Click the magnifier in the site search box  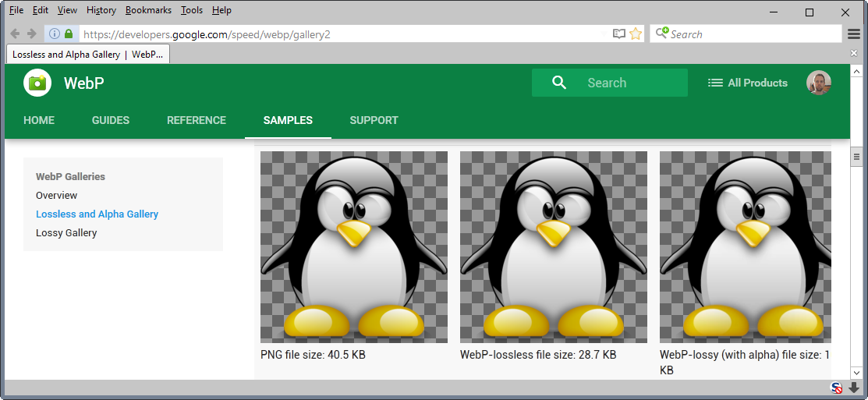click(x=559, y=83)
